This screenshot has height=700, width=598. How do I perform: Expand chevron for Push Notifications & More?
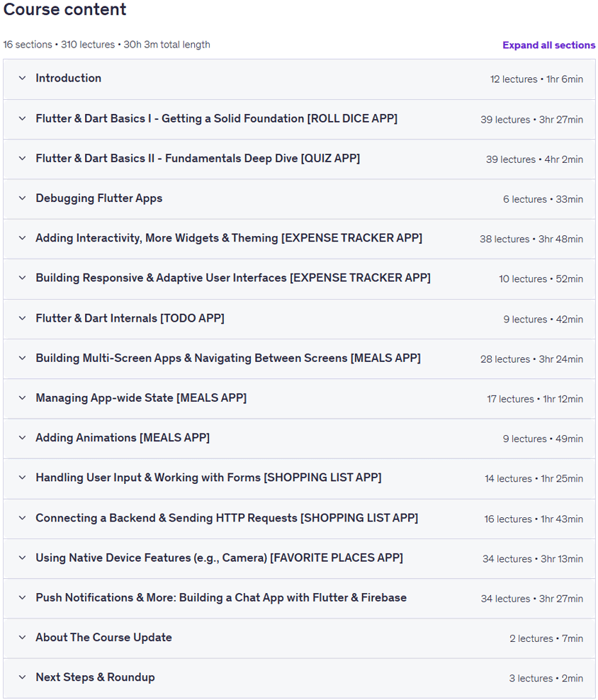pyautogui.click(x=23, y=597)
